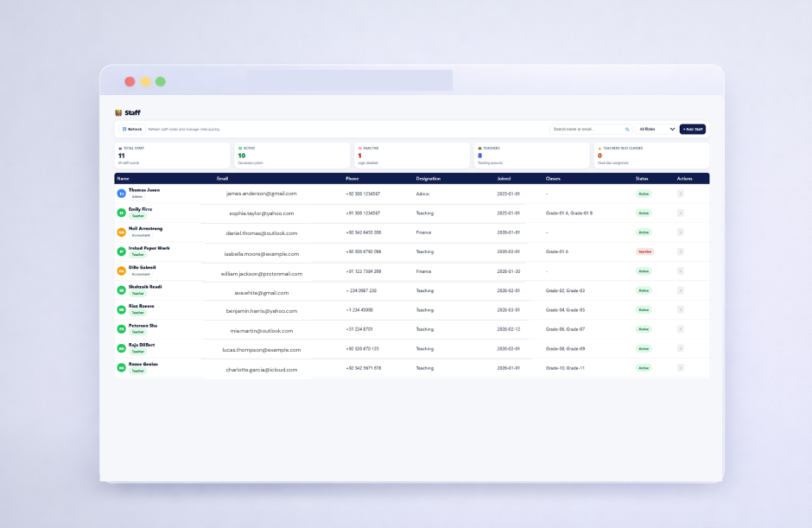Click Irshad Paper Work's avatar icon
Viewport: 812px width, 528px height.
121,251
